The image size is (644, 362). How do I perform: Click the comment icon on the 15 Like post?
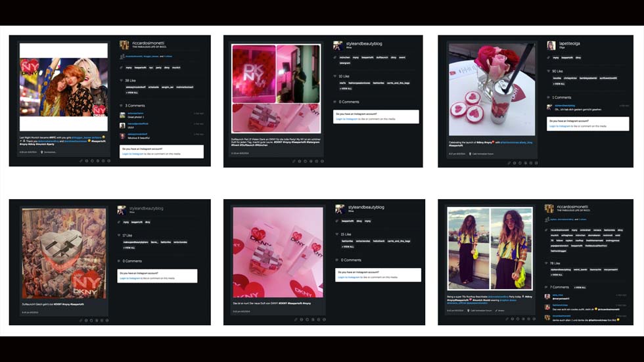(x=336, y=260)
